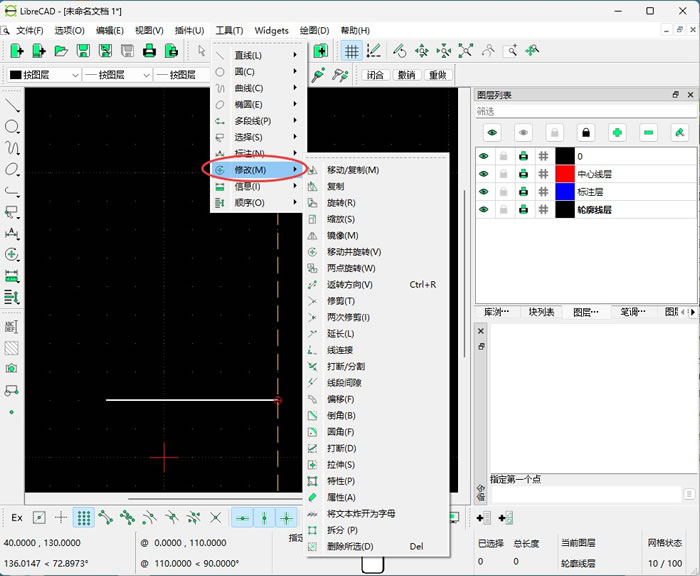The width and height of the screenshot is (700, 576).
Task: Open the line width 按图层 dropdown
Action: [x=118, y=75]
